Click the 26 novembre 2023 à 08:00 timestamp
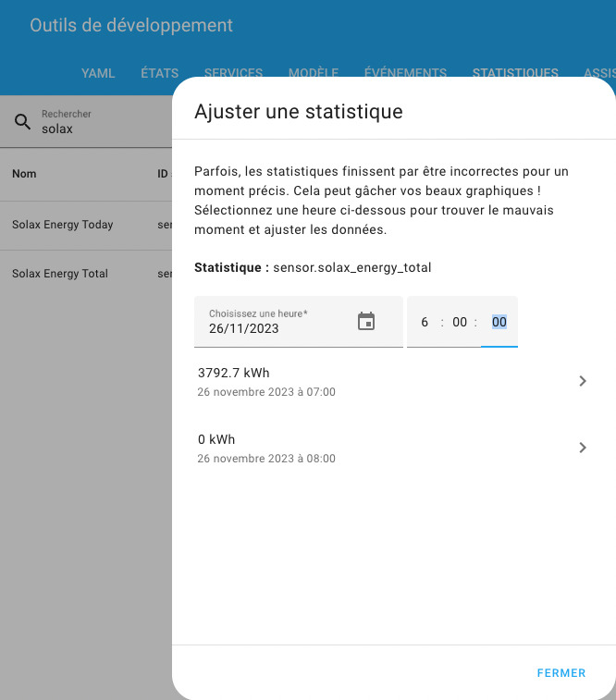Image resolution: width=616 pixels, height=700 pixels. point(266,459)
